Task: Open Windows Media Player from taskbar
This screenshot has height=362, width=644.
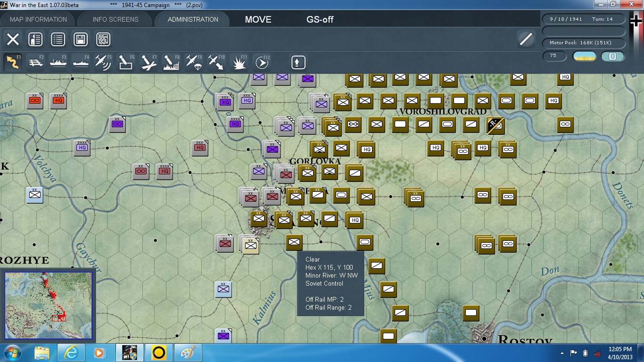Action: click(x=100, y=353)
